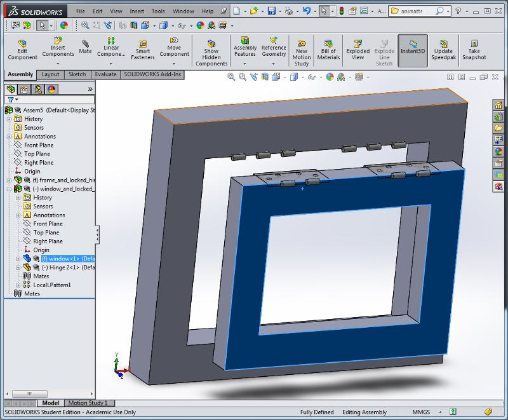
Task: Open the Insert menu
Action: coord(137,11)
